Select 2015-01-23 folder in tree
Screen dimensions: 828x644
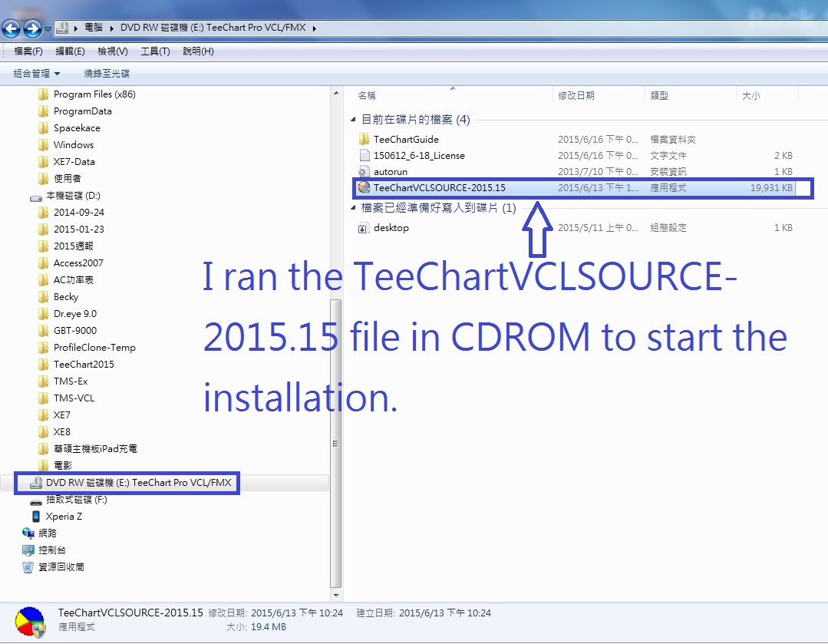point(79,230)
